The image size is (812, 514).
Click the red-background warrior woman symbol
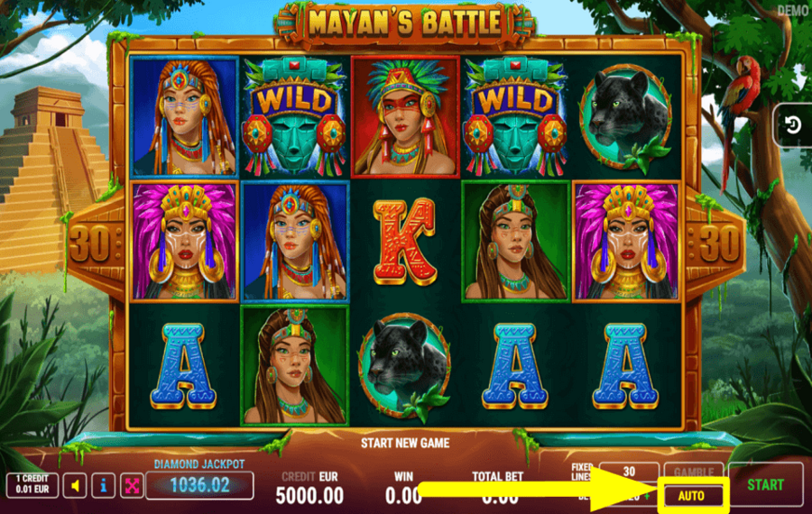click(x=405, y=116)
